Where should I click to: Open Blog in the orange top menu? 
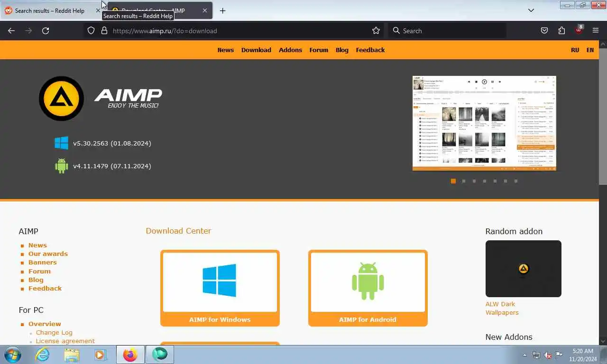(342, 50)
